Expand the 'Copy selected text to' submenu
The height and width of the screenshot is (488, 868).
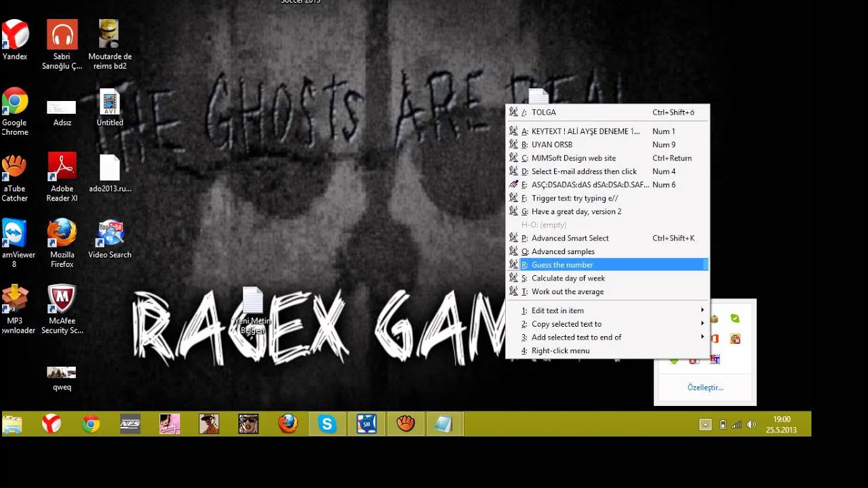click(608, 324)
